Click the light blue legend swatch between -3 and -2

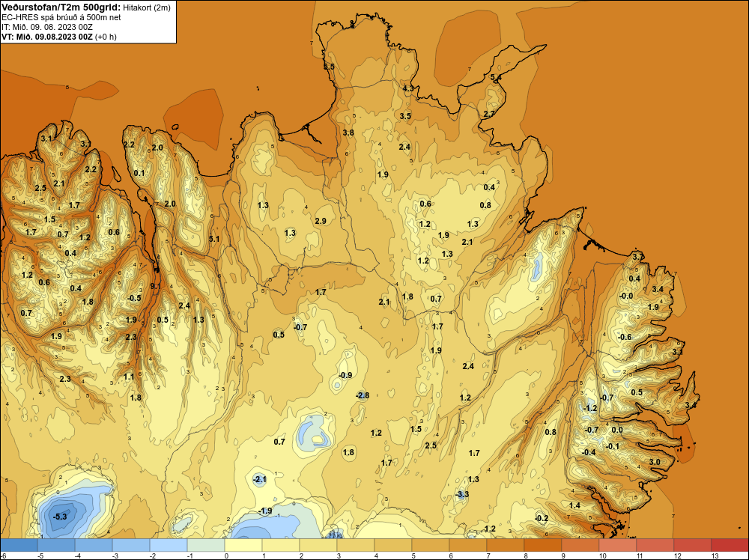tap(131, 545)
